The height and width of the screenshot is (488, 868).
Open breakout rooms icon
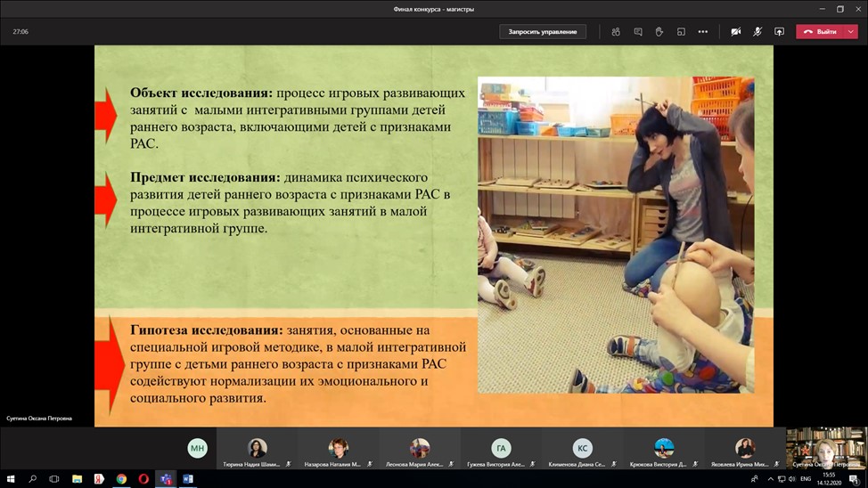(681, 31)
